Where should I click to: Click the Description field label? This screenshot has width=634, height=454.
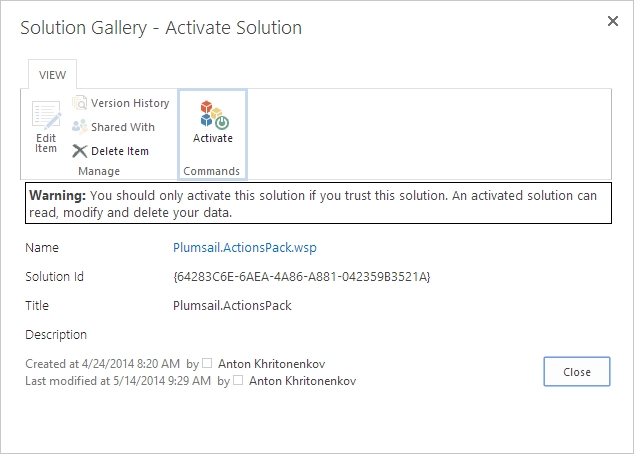(x=56, y=335)
